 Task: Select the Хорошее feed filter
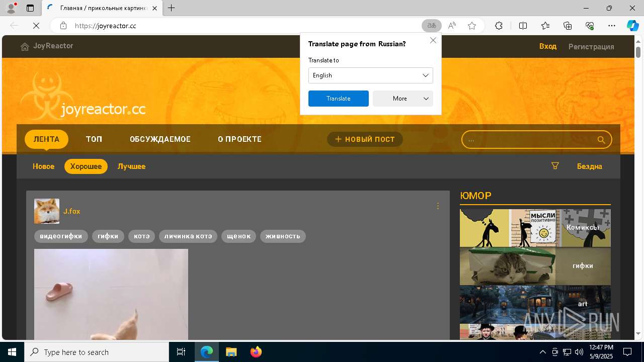[86, 166]
